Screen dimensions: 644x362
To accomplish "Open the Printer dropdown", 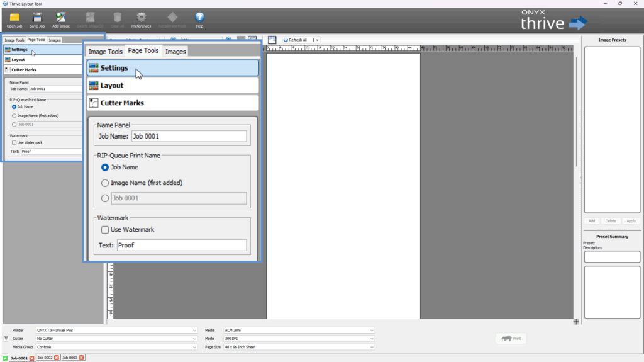I will 116,330.
